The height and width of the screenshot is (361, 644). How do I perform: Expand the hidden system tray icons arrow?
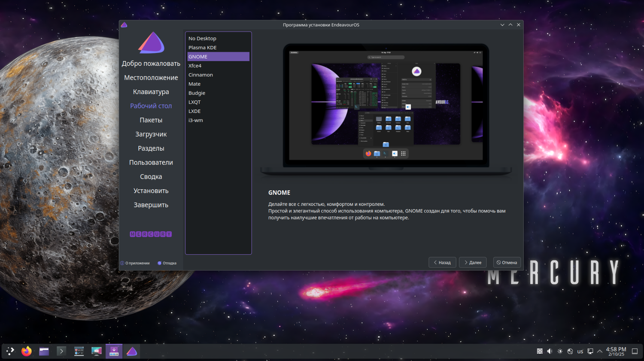click(x=600, y=351)
